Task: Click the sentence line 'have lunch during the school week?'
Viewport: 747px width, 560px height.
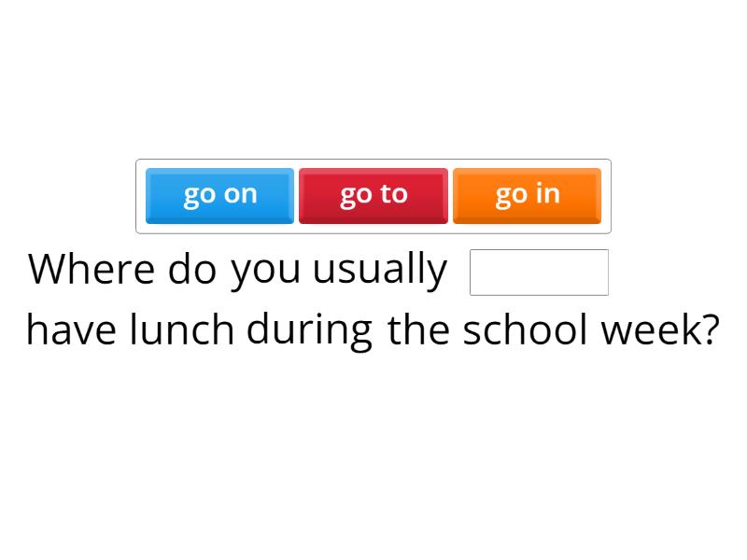Action: pos(373,329)
